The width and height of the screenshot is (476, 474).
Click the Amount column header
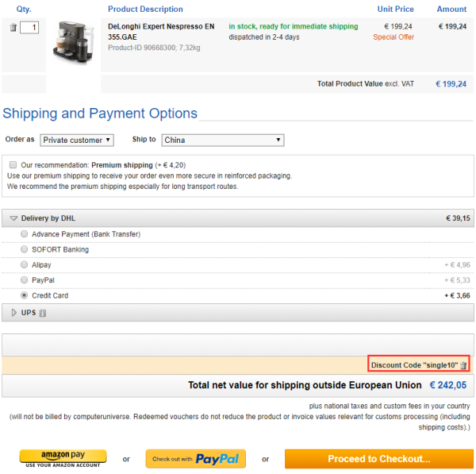[451, 9]
